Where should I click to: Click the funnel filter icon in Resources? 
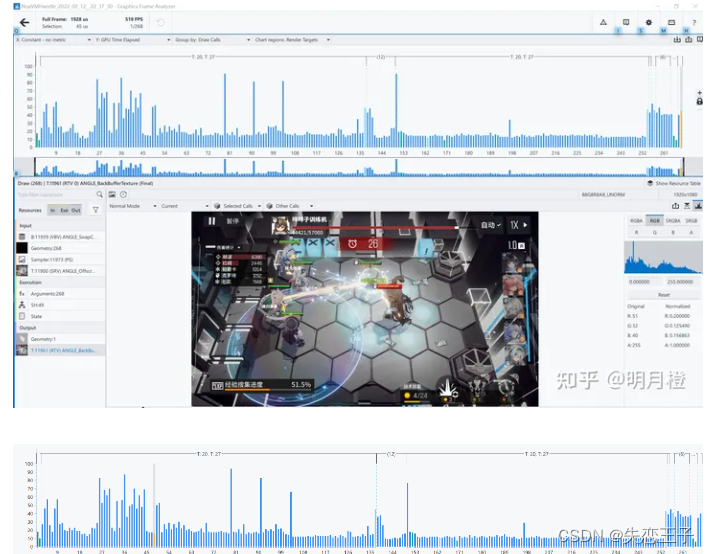pos(96,210)
